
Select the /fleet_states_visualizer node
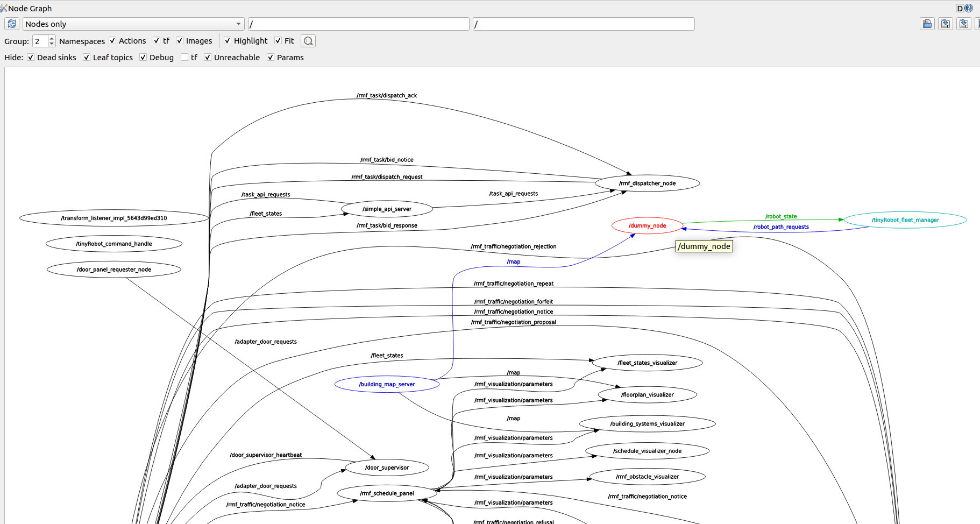coord(647,363)
